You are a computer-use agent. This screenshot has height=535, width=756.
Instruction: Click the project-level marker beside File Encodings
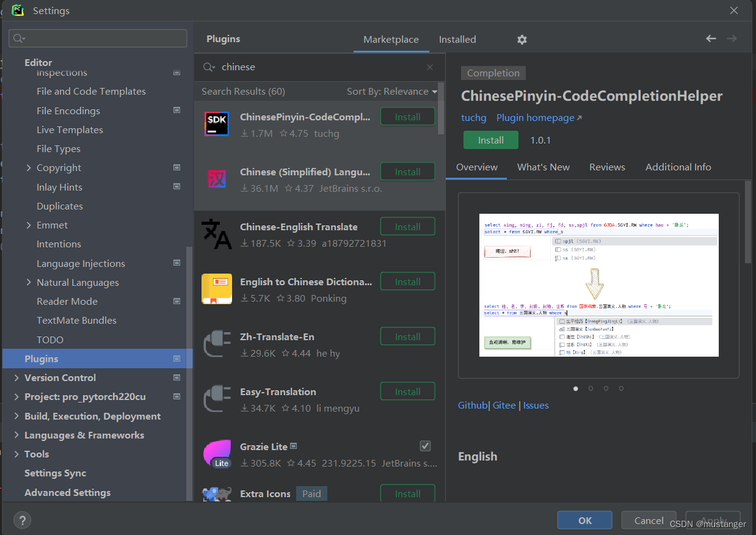click(176, 111)
